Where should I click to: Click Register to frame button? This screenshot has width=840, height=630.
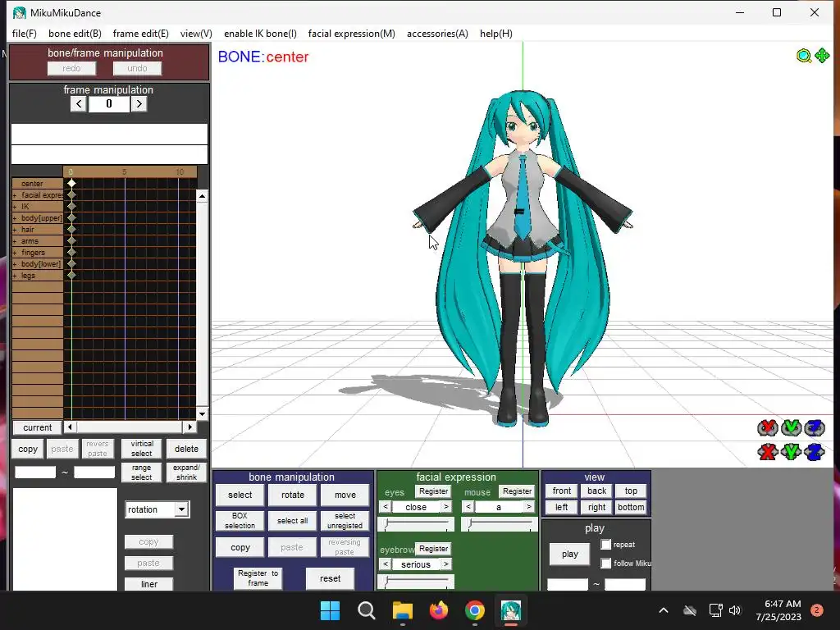pos(258,578)
